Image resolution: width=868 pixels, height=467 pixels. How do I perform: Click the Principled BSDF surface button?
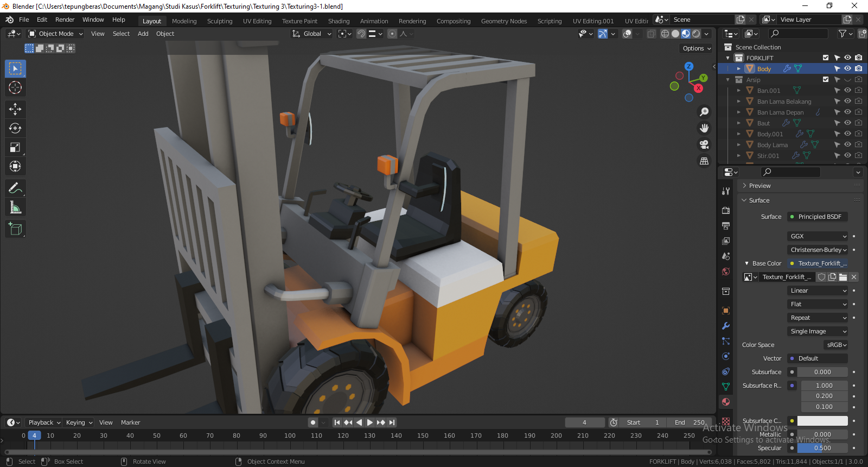[818, 217]
